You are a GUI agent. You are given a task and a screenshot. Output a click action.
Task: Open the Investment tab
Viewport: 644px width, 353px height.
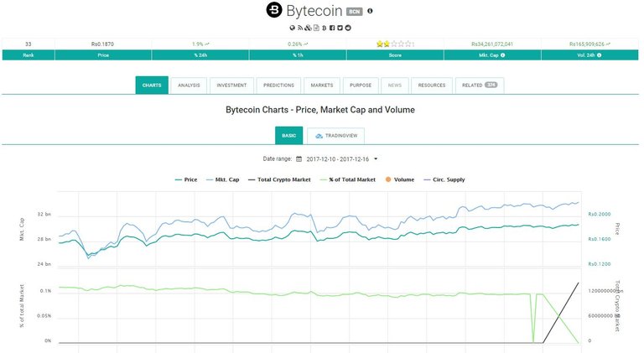tap(231, 86)
